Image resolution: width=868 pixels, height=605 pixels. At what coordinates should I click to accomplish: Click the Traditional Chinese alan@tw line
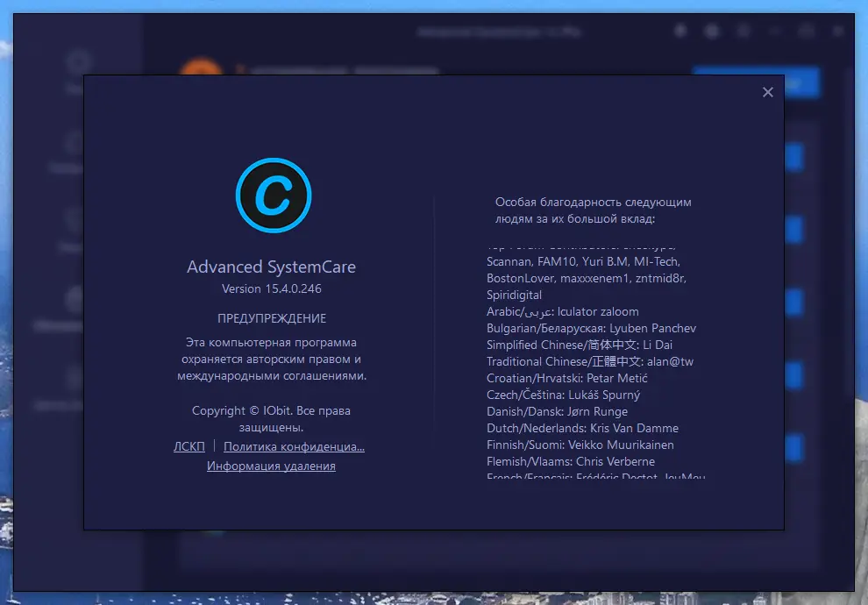point(589,361)
